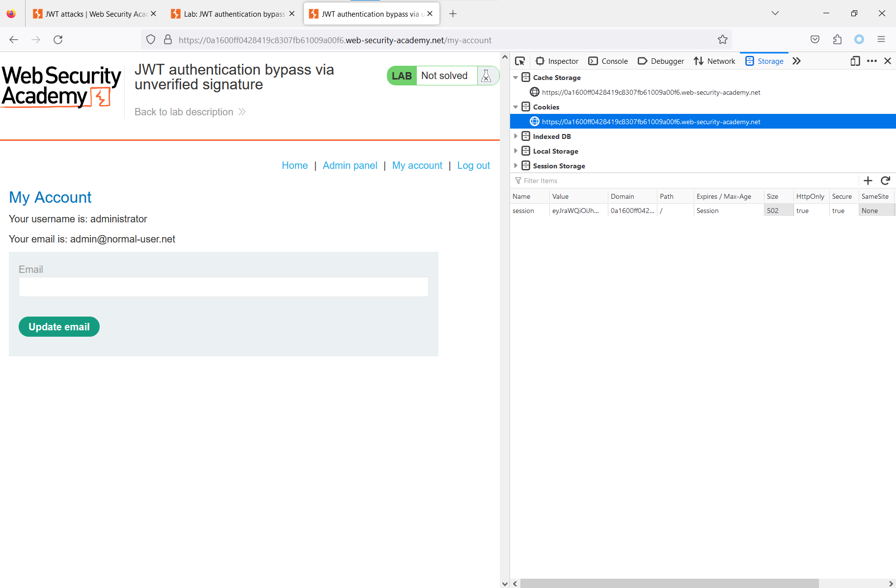The image size is (896, 588).
Task: Collapse the Cache Storage tree node
Action: 516,78
